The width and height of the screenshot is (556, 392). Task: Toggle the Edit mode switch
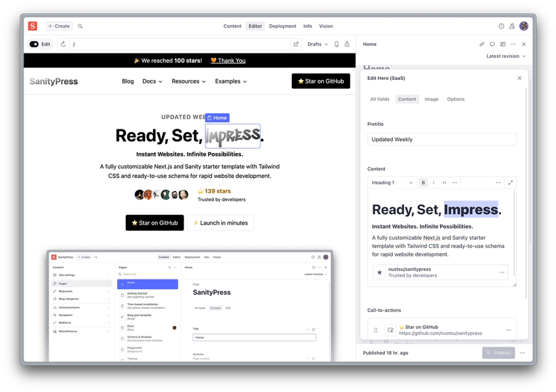(34, 44)
